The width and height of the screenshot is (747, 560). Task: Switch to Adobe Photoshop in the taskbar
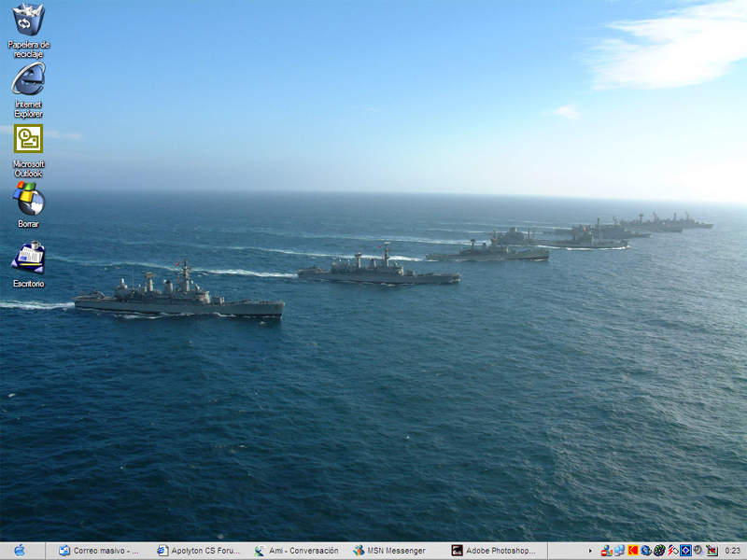(x=494, y=551)
